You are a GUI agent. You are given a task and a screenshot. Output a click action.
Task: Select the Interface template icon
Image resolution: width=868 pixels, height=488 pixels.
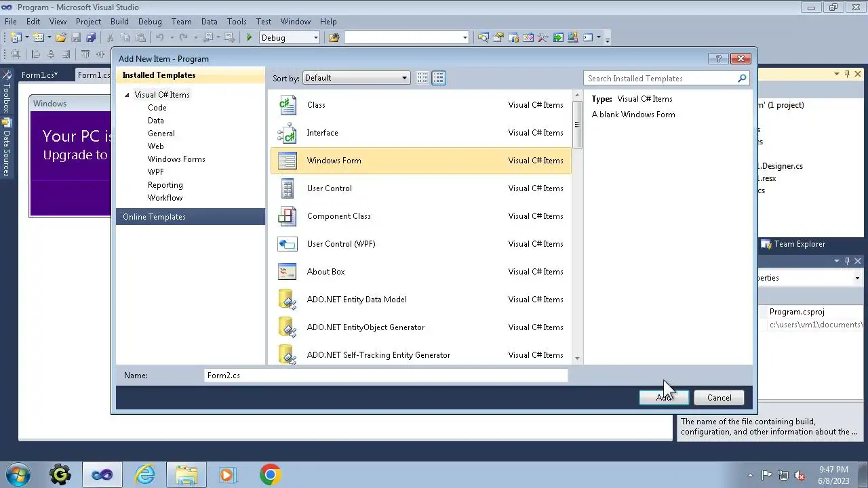pyautogui.click(x=288, y=133)
